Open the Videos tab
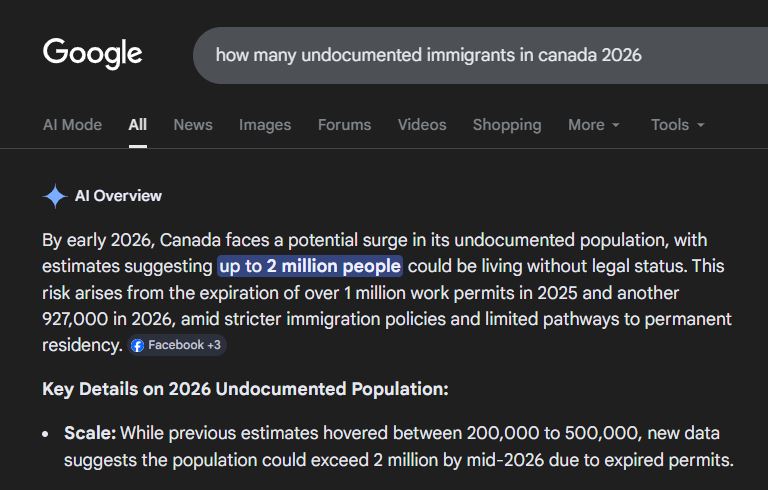This screenshot has height=490, width=768. [422, 125]
